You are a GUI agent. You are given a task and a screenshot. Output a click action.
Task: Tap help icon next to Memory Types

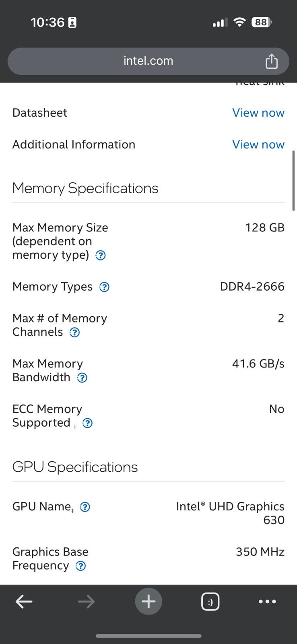(x=104, y=287)
